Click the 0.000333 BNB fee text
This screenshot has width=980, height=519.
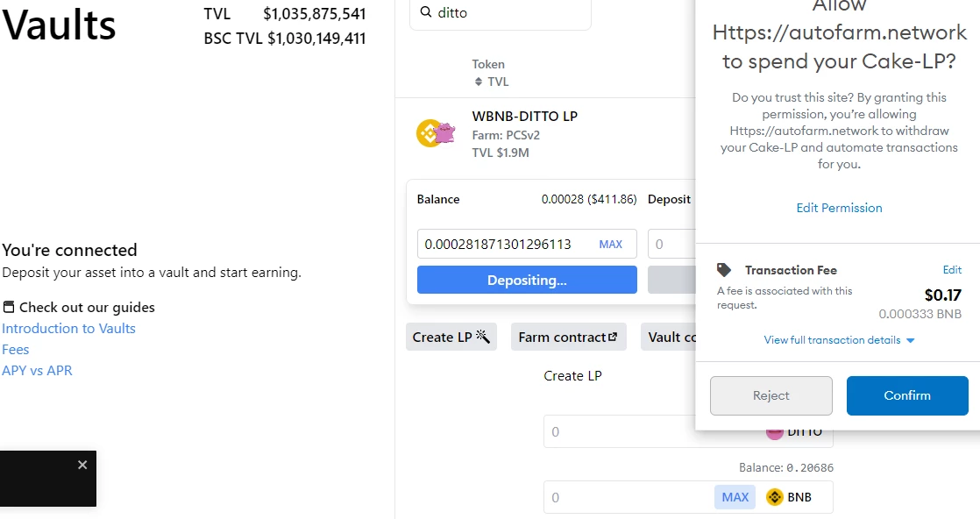click(920, 314)
